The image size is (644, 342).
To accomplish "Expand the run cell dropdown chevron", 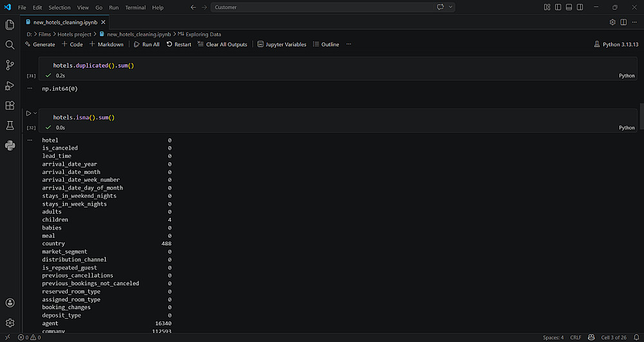I will point(35,113).
